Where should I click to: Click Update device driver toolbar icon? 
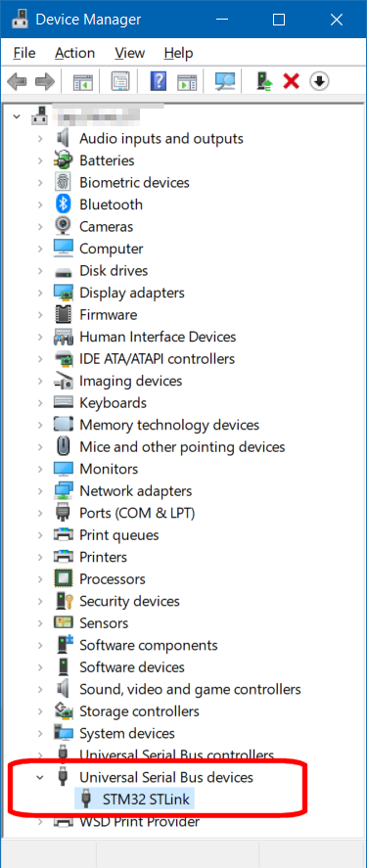point(264,82)
